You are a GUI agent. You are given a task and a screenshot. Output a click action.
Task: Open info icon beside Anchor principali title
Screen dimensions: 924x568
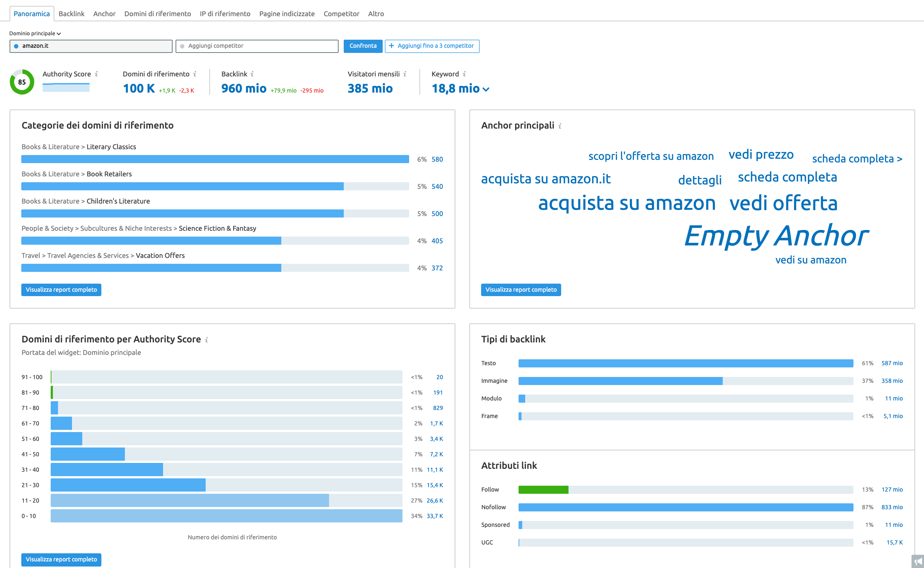pos(560,126)
